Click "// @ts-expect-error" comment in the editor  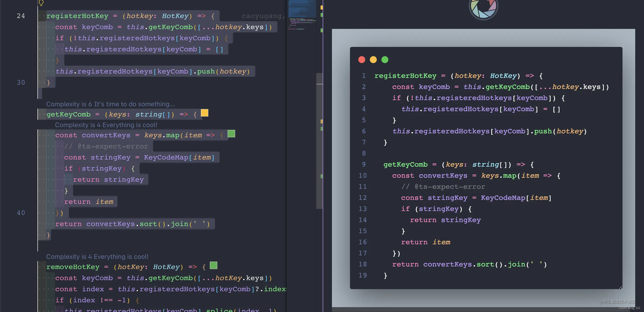[106, 146]
